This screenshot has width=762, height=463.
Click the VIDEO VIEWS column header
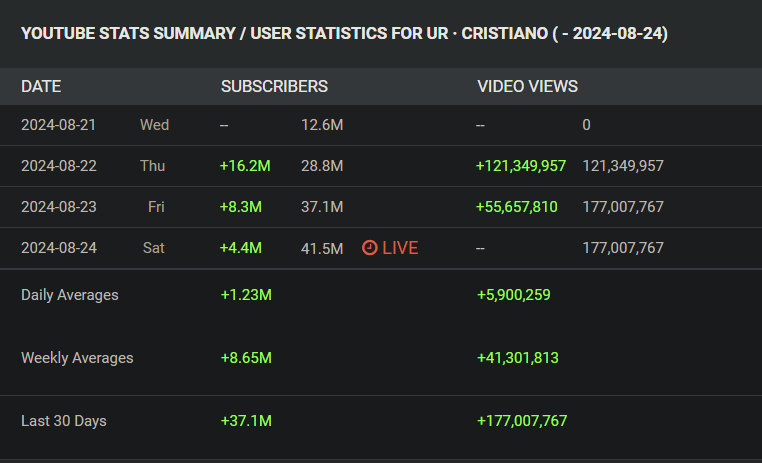[527, 86]
